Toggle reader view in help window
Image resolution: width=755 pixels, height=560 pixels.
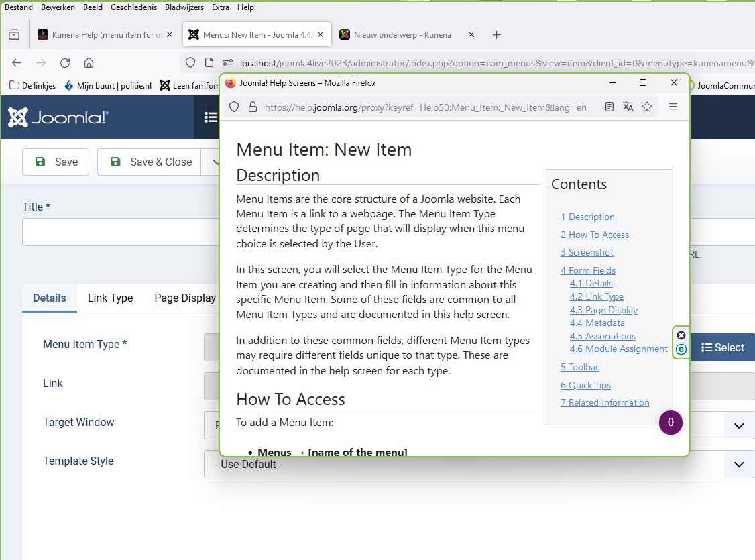click(x=609, y=107)
